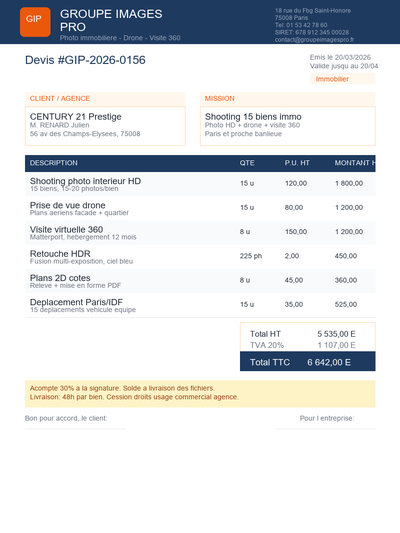
Task: Select the Visite virtuelle 360 row
Action: click(200, 233)
